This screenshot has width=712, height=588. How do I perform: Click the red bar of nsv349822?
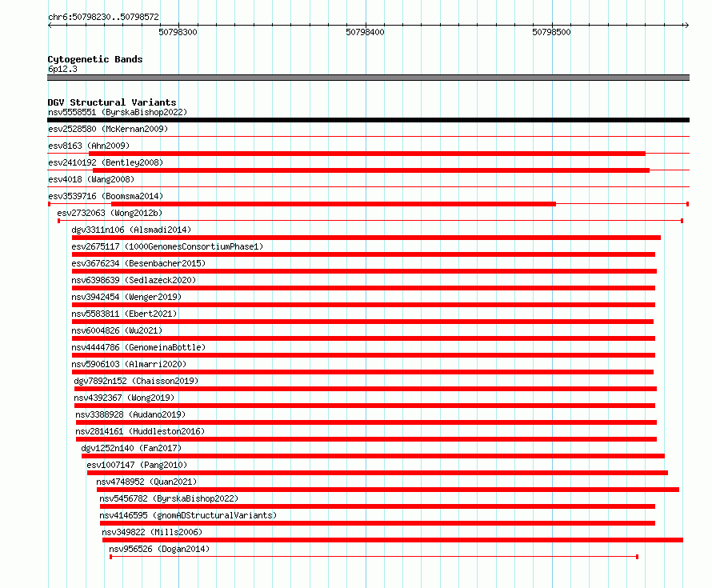(x=393, y=540)
